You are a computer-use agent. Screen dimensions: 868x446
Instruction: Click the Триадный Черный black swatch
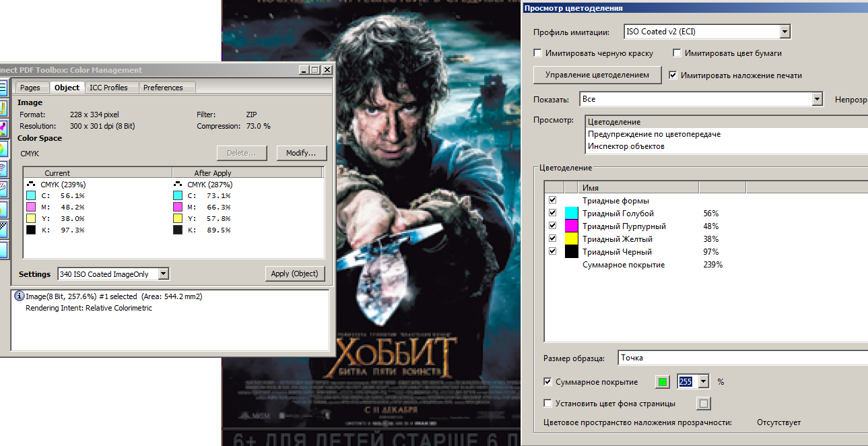pos(571,252)
